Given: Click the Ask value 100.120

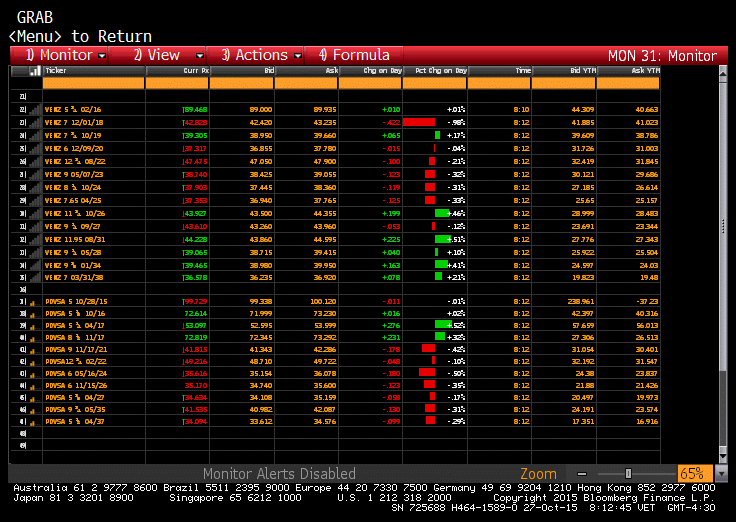Looking at the screenshot, I should click(x=323, y=302).
